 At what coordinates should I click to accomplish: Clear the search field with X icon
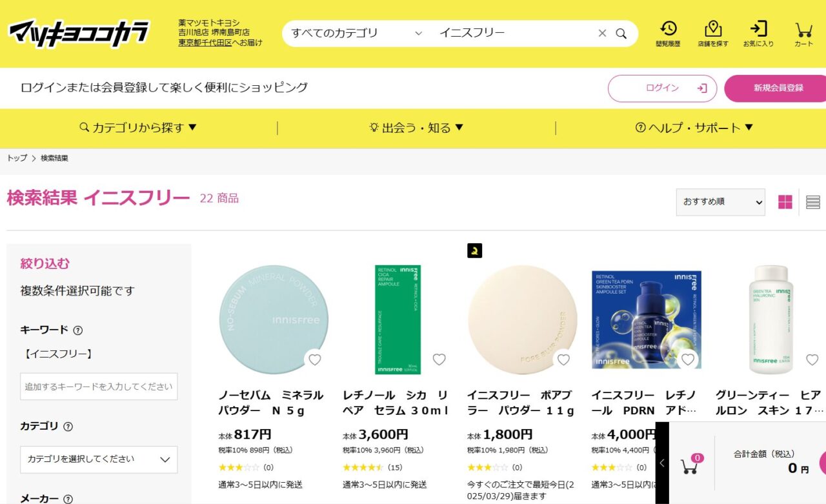pos(602,34)
